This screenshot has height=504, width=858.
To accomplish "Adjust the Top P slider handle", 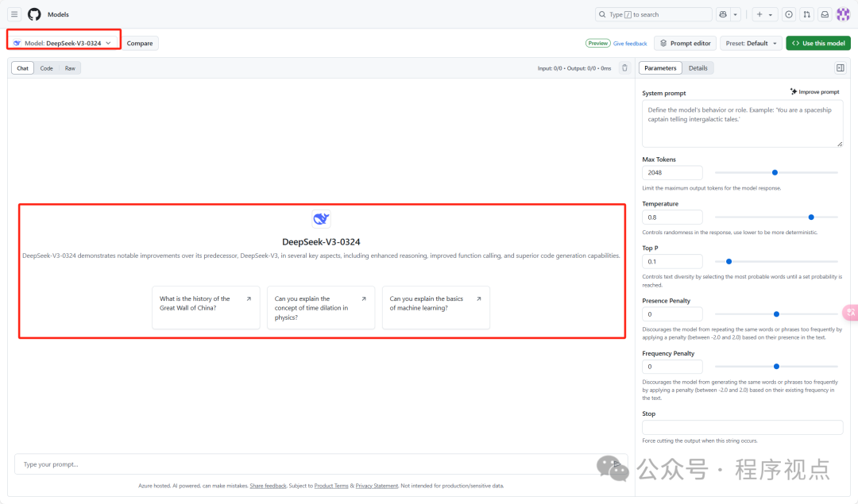I will (729, 261).
